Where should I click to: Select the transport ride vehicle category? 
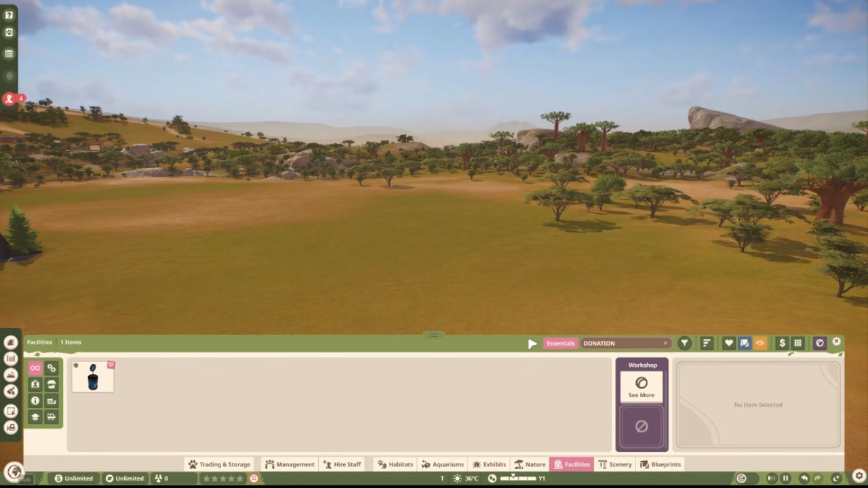click(52, 417)
